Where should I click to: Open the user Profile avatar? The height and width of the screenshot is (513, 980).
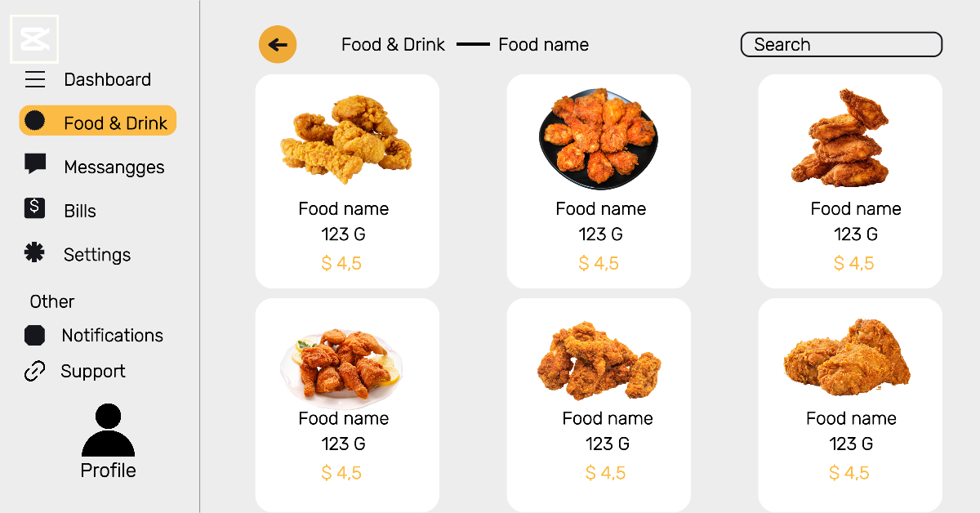click(108, 430)
